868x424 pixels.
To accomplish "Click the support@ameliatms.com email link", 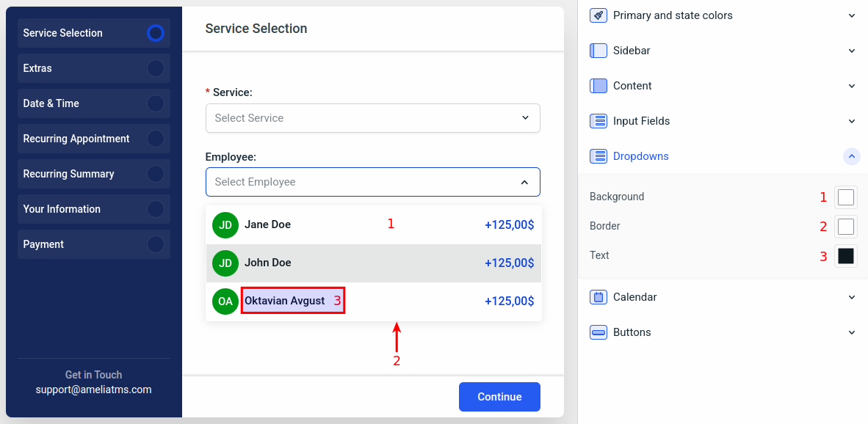I will click(93, 390).
